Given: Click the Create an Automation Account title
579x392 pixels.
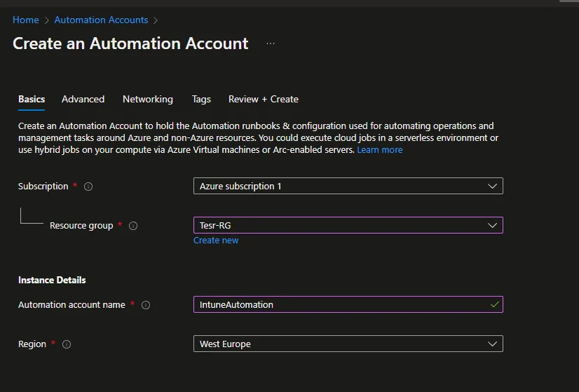Looking at the screenshot, I should tap(130, 43).
